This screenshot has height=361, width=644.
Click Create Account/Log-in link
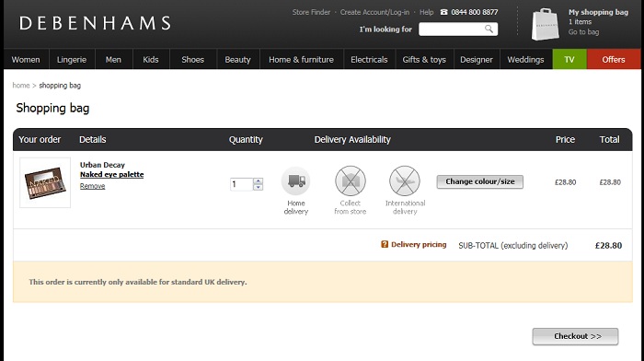coord(374,12)
